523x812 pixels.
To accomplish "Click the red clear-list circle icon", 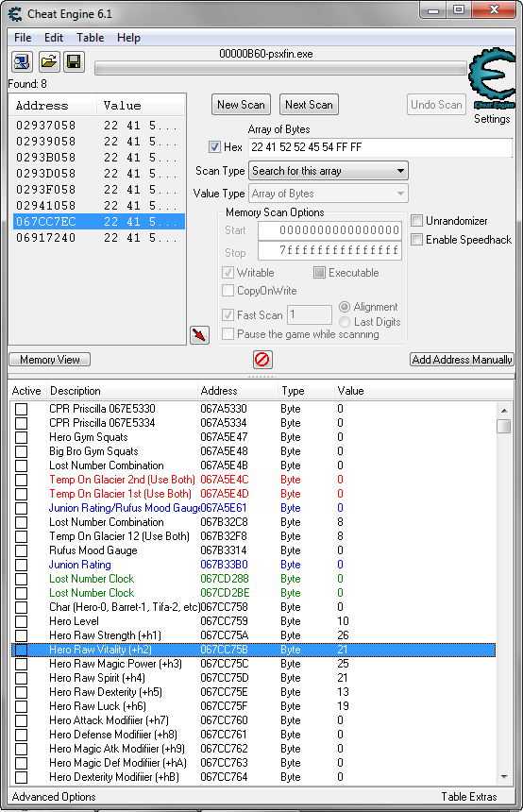I will point(262,360).
